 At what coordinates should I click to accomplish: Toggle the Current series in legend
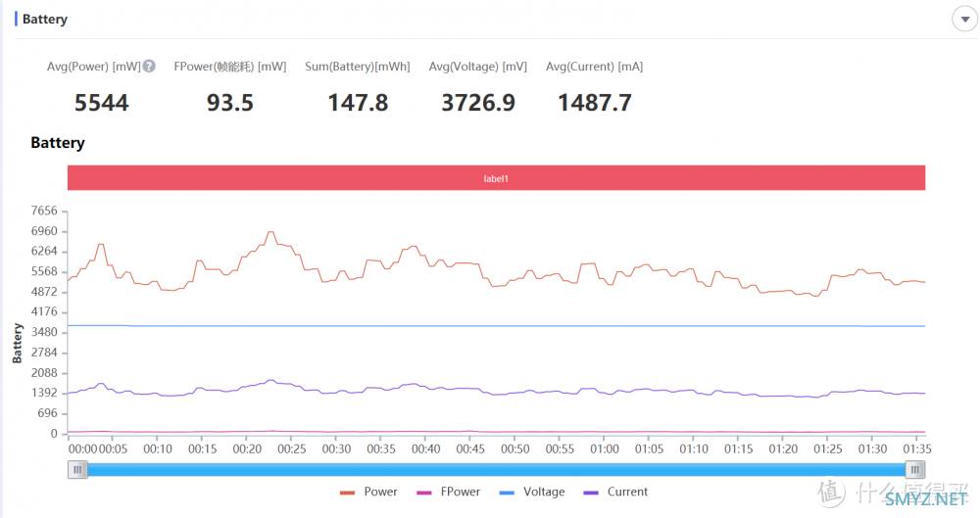[615, 493]
